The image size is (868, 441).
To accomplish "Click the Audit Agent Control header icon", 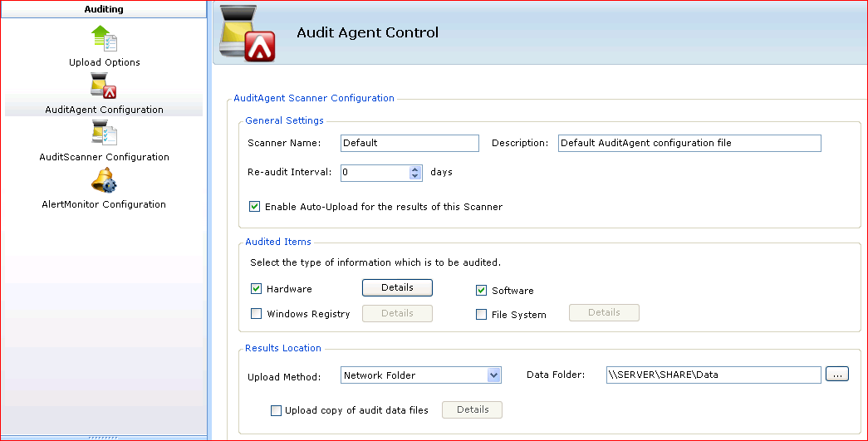I will point(248,33).
